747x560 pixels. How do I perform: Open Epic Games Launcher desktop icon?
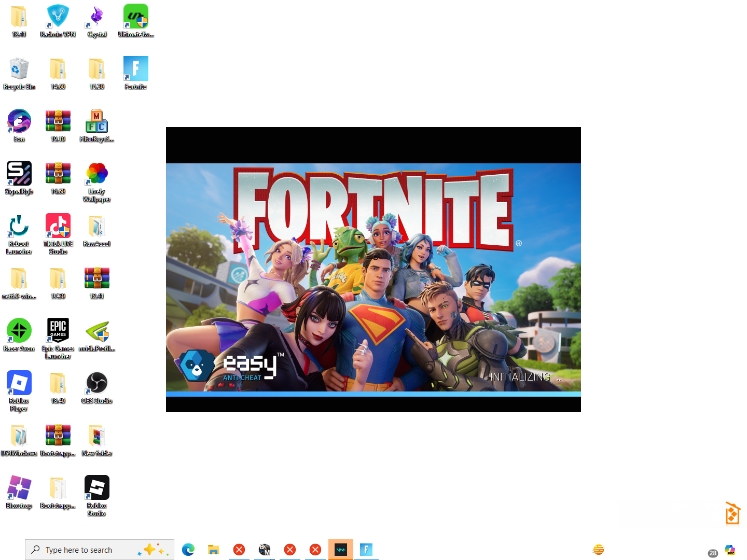tap(58, 339)
